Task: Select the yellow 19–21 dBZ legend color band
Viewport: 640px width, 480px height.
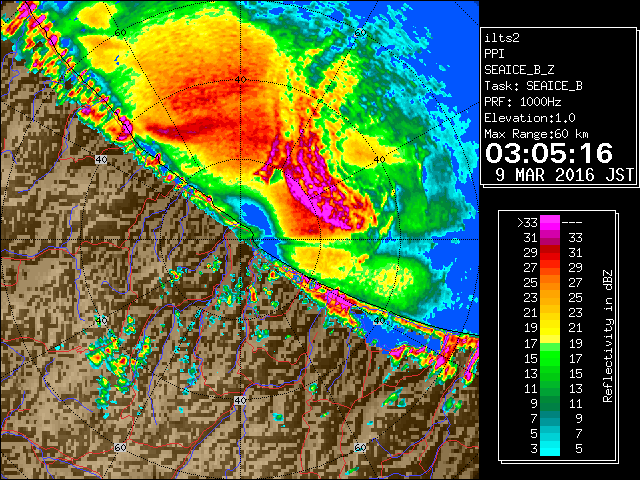Action: point(550,328)
